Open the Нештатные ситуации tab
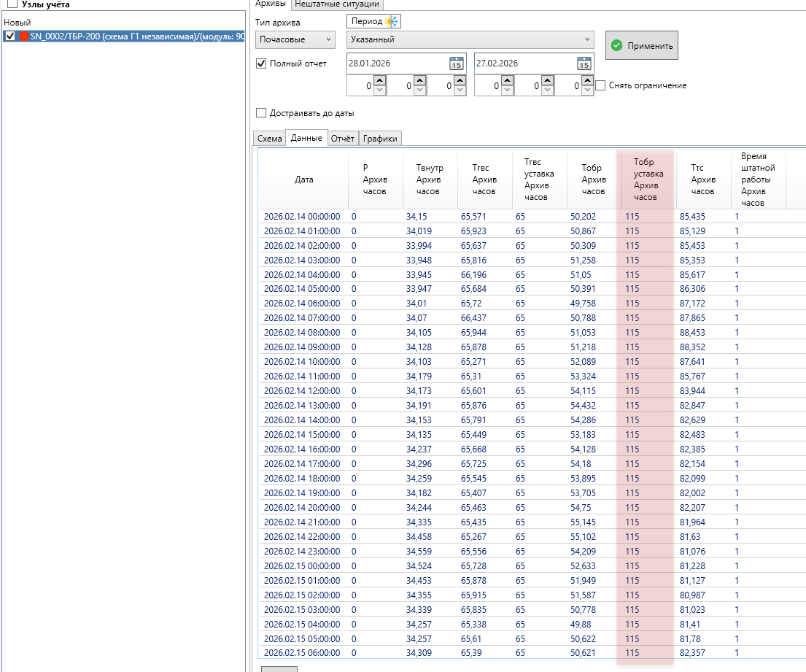Screen dimensions: 806x672 tap(336, 4)
